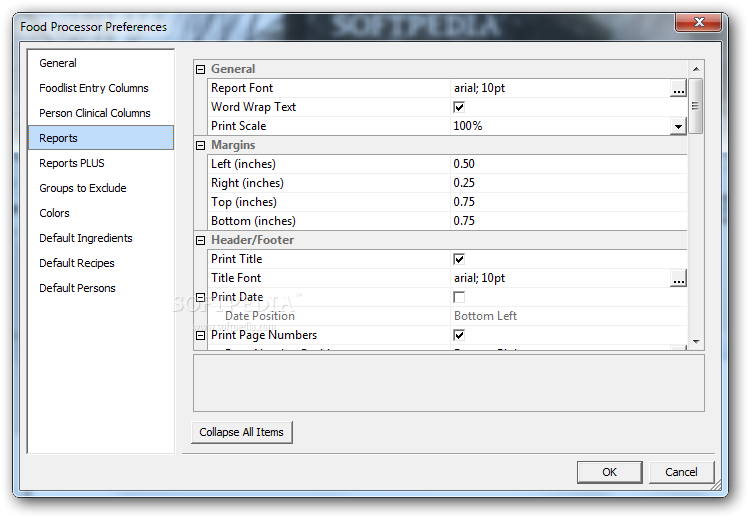Viewport: 749px width, 518px height.
Task: Select the Print Title row label
Action: 236,259
